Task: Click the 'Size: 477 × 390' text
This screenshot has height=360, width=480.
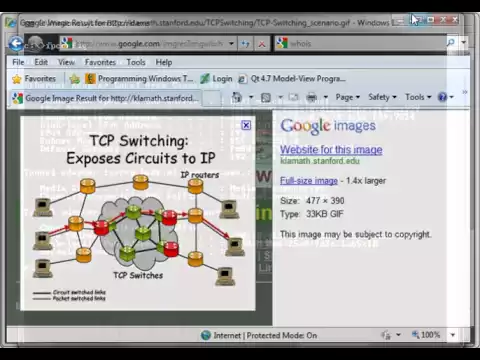Action: click(312, 201)
